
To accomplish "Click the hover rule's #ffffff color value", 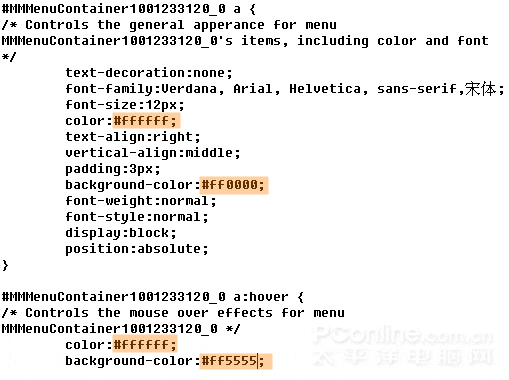I will point(145,345).
